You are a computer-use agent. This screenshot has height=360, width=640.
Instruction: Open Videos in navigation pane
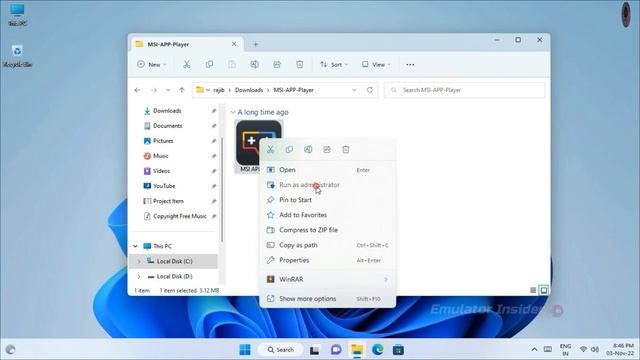(x=161, y=171)
